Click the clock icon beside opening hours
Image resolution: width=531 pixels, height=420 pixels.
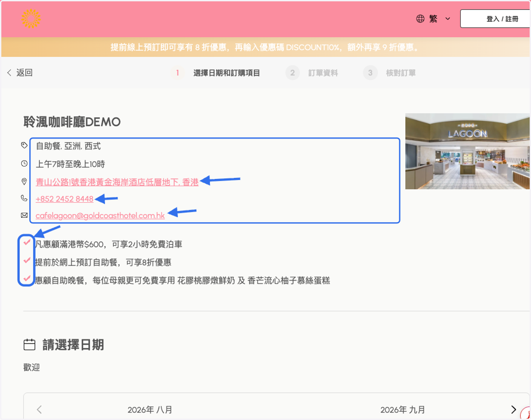(24, 163)
